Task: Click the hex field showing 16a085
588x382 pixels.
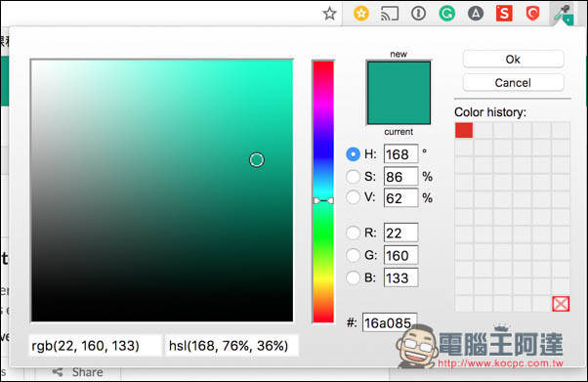Action: [390, 322]
